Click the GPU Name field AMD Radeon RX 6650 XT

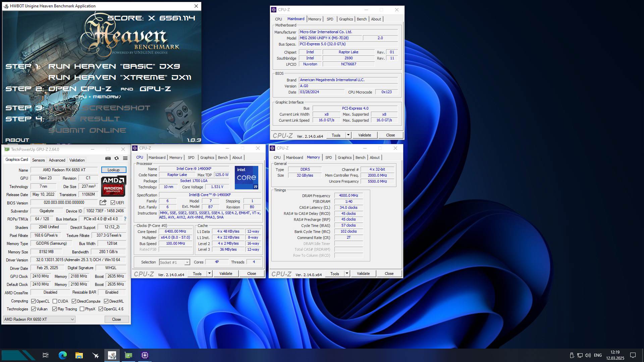[64, 170]
